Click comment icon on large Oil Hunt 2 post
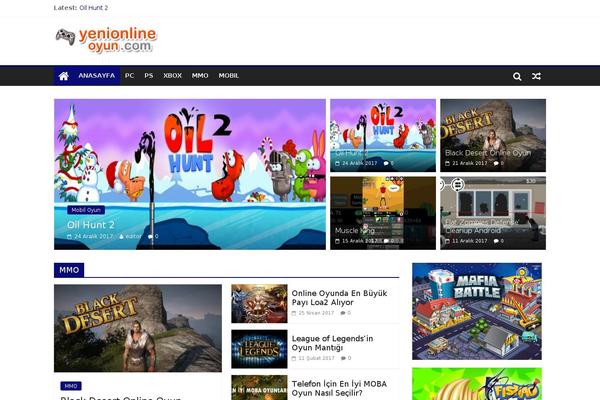The width and height of the screenshot is (600, 400). (150, 237)
